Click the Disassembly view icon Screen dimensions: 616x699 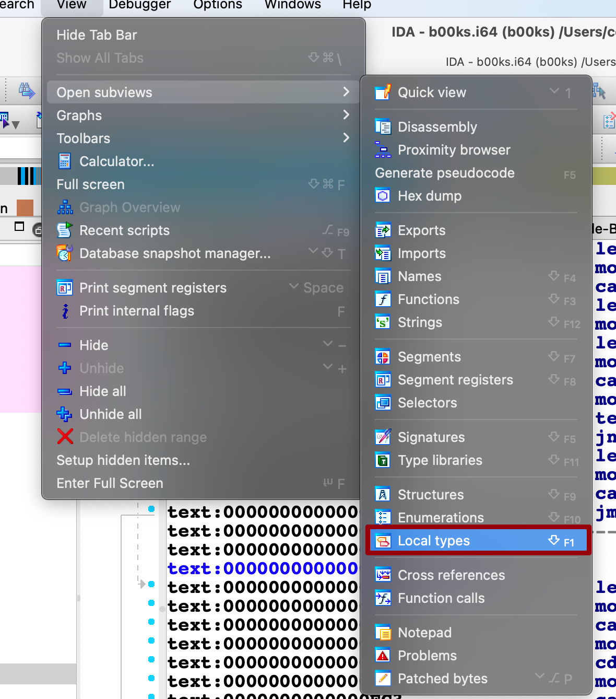(x=383, y=127)
